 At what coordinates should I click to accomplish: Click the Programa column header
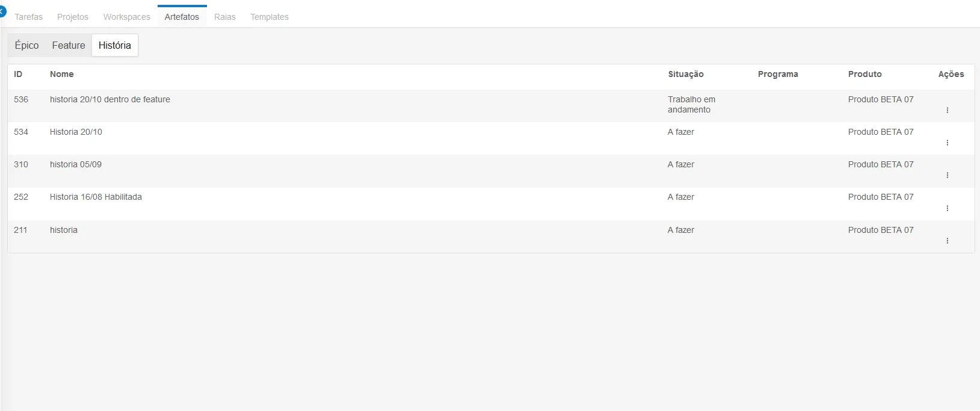pos(778,74)
